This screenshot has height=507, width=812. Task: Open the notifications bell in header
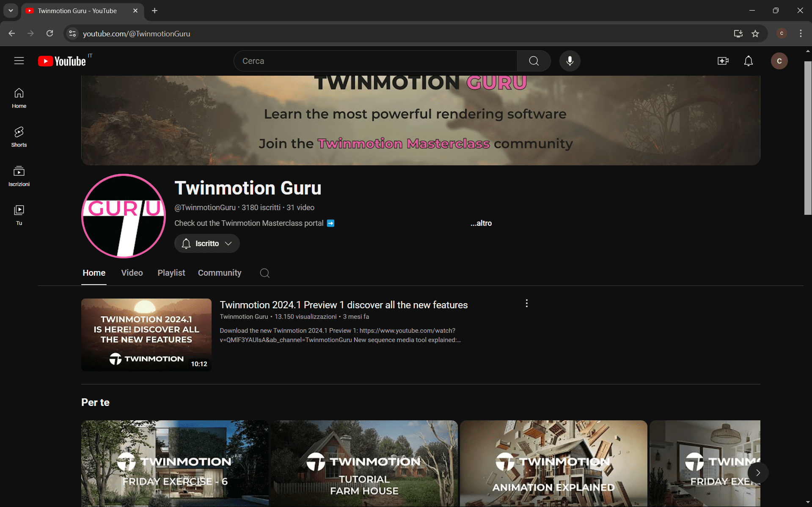pyautogui.click(x=748, y=61)
